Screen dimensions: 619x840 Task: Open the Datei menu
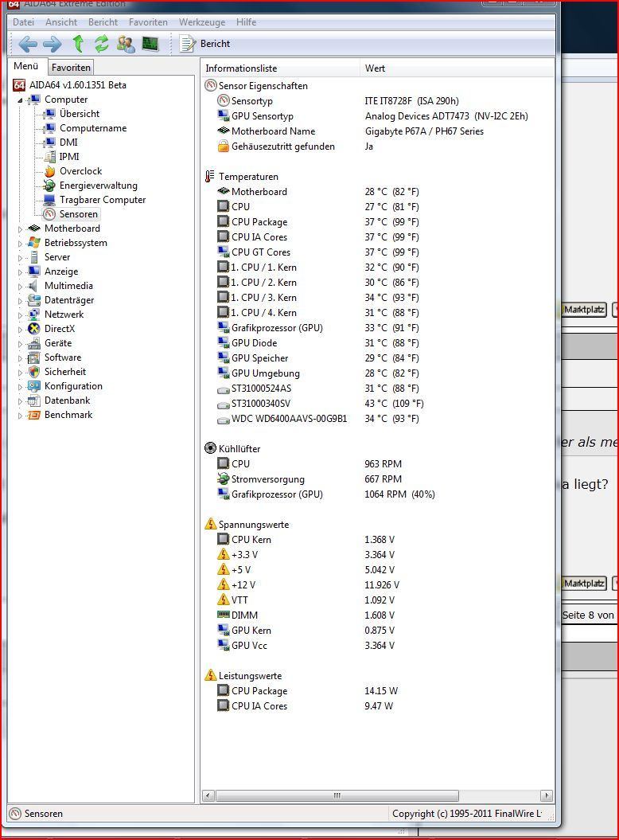[x=24, y=22]
